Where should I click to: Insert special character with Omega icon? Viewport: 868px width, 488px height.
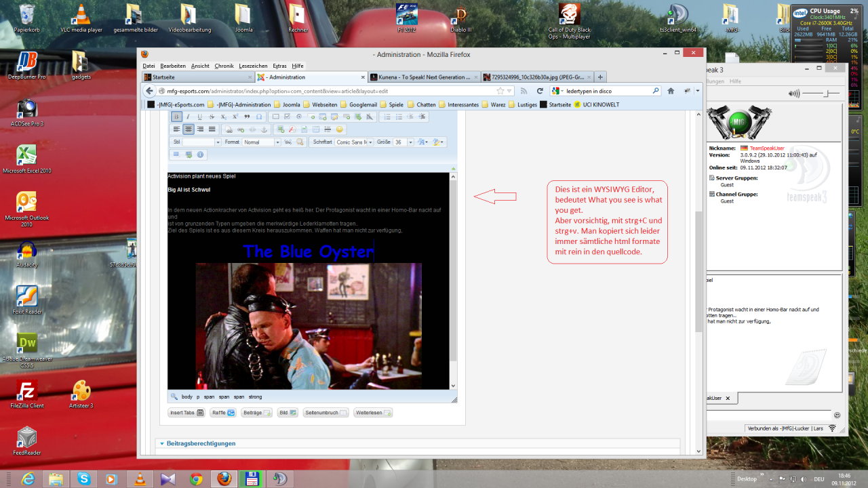click(x=259, y=117)
